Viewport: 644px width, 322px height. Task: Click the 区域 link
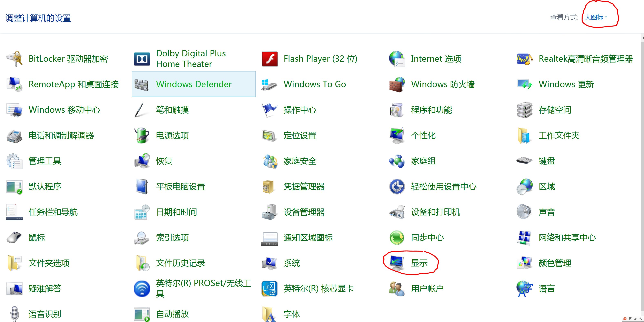[547, 186]
